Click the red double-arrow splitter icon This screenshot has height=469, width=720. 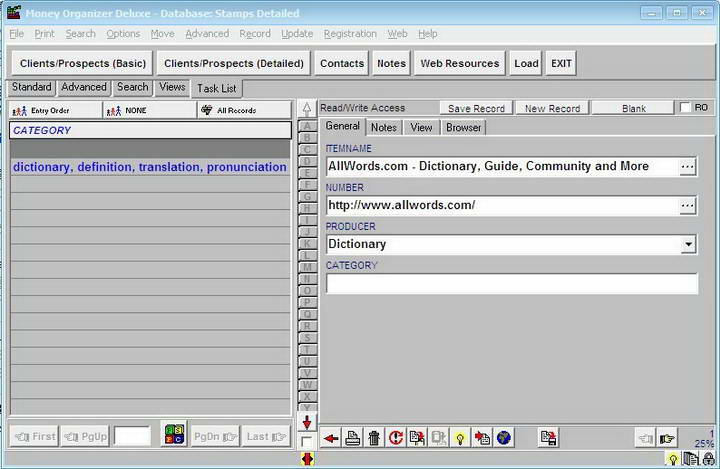click(308, 459)
